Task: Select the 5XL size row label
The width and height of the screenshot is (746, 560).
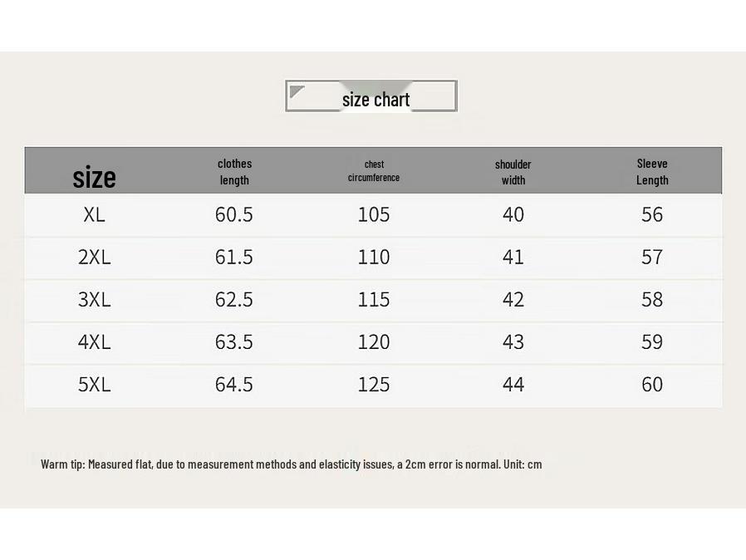Action: click(94, 385)
